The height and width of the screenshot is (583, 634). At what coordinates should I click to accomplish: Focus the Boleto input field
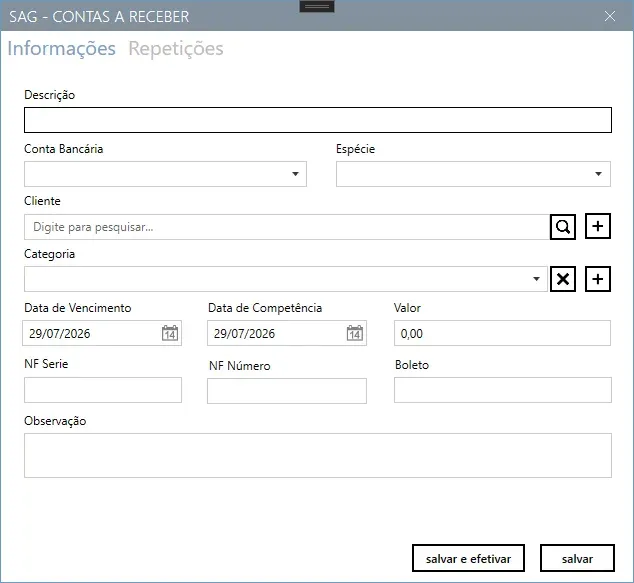[503, 390]
